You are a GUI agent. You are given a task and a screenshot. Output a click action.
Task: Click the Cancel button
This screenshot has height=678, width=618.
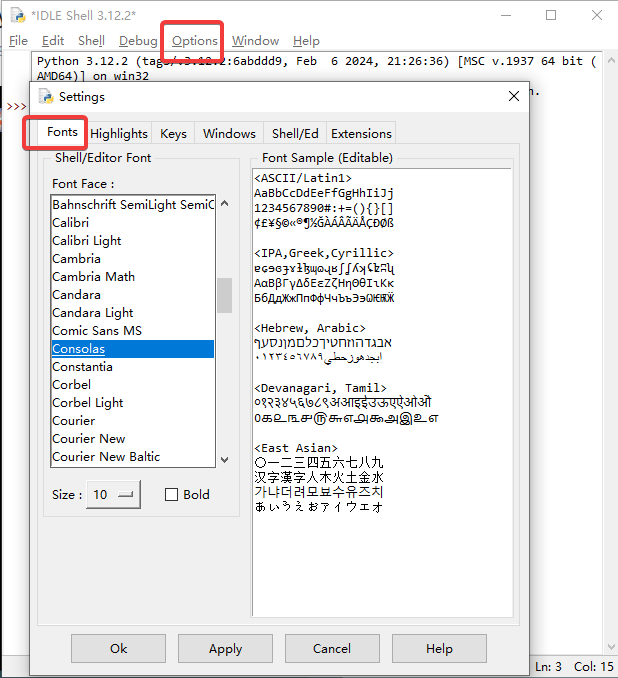click(x=332, y=649)
